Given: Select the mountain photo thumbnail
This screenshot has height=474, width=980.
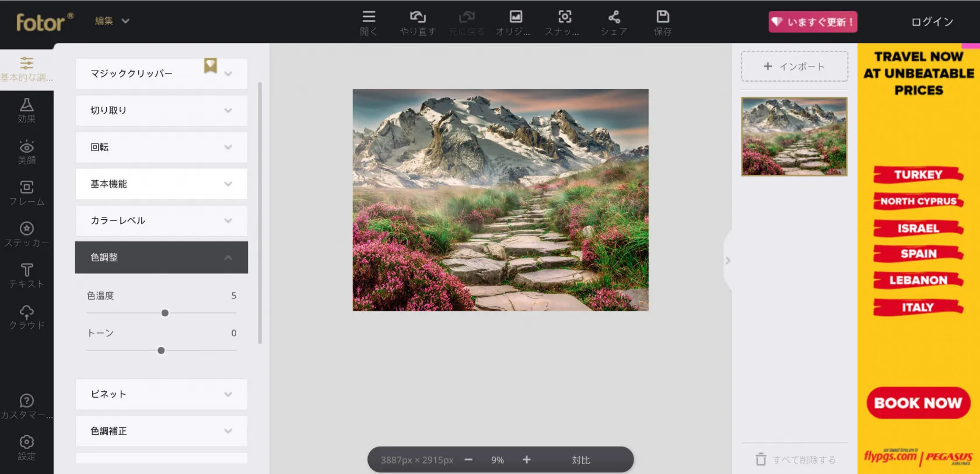Looking at the screenshot, I should 794,136.
